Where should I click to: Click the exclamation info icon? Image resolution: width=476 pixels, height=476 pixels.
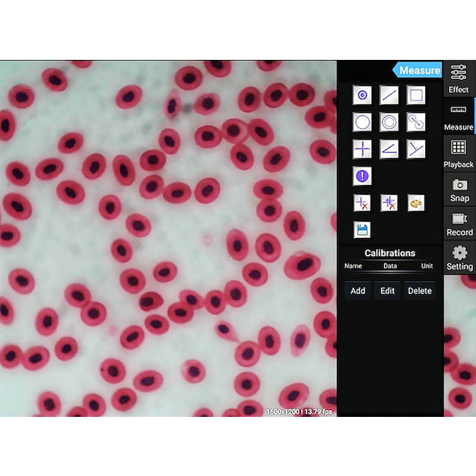pos(362,176)
